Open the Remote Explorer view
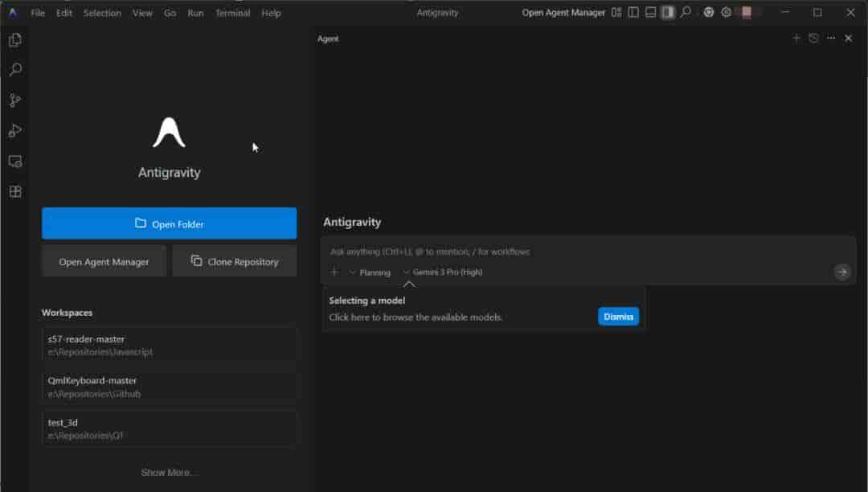 pos(15,161)
